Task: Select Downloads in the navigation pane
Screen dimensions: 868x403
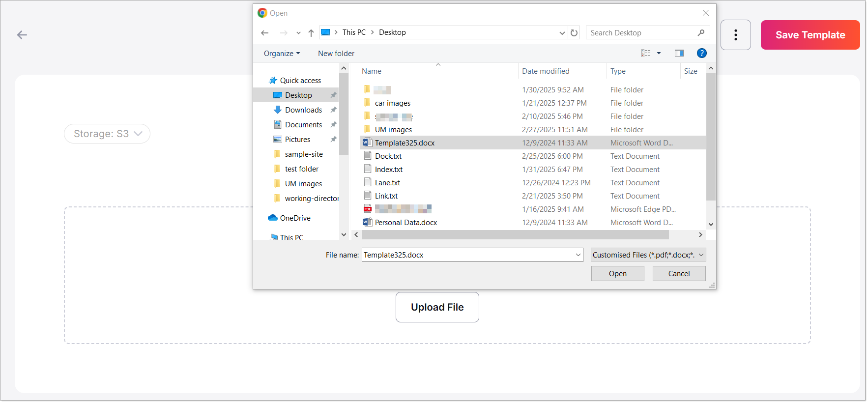Action: [303, 110]
